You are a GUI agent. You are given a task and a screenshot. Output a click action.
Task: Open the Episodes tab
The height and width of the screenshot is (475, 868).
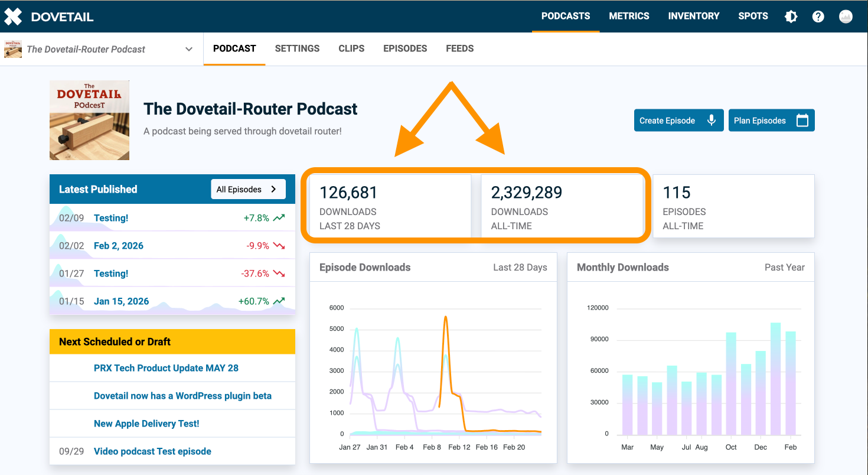tap(405, 48)
